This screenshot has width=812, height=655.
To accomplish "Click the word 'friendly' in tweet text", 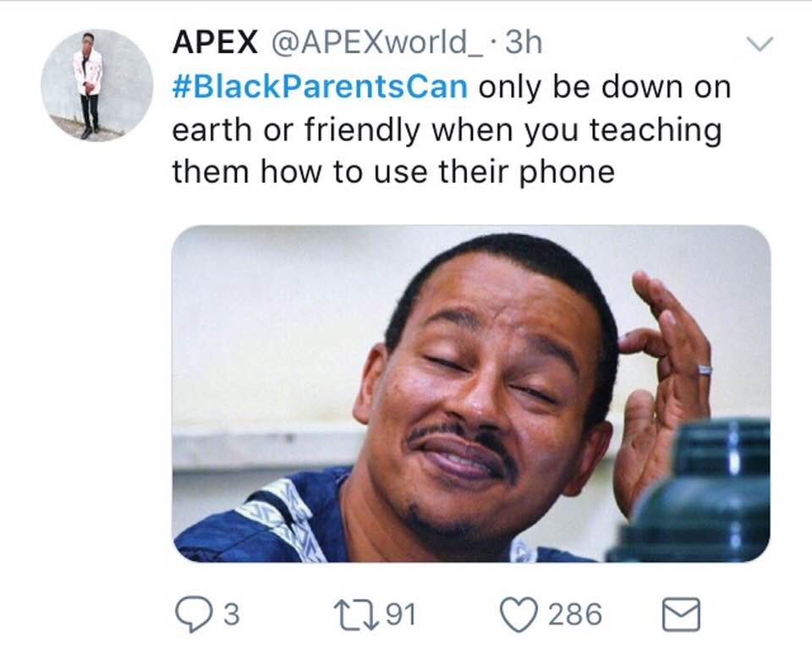I will pyautogui.click(x=362, y=130).
